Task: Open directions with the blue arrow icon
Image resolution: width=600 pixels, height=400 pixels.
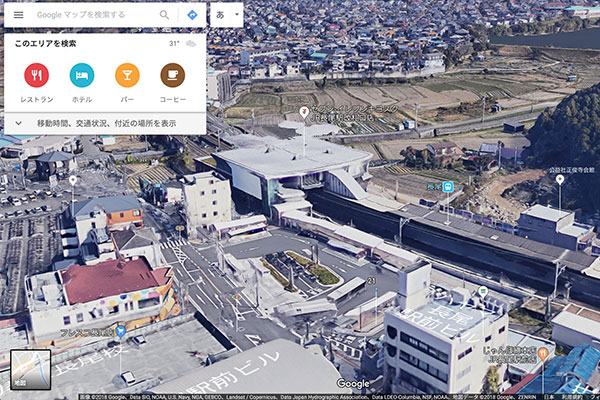Action: point(191,15)
